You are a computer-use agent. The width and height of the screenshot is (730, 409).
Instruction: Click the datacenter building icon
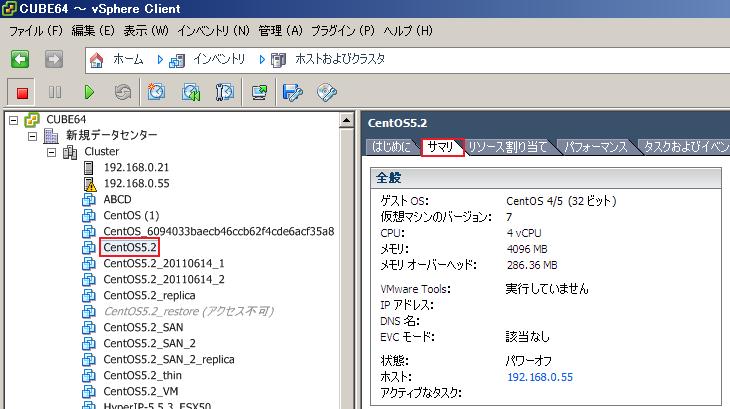(x=51, y=135)
